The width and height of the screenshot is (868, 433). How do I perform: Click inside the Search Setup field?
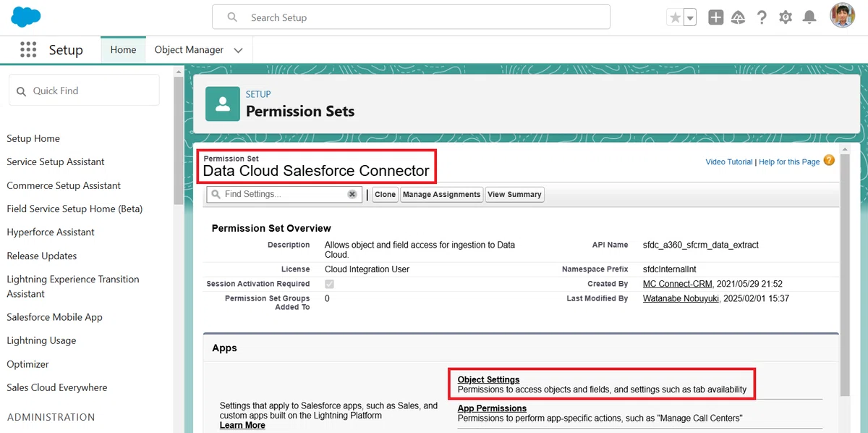[411, 17]
